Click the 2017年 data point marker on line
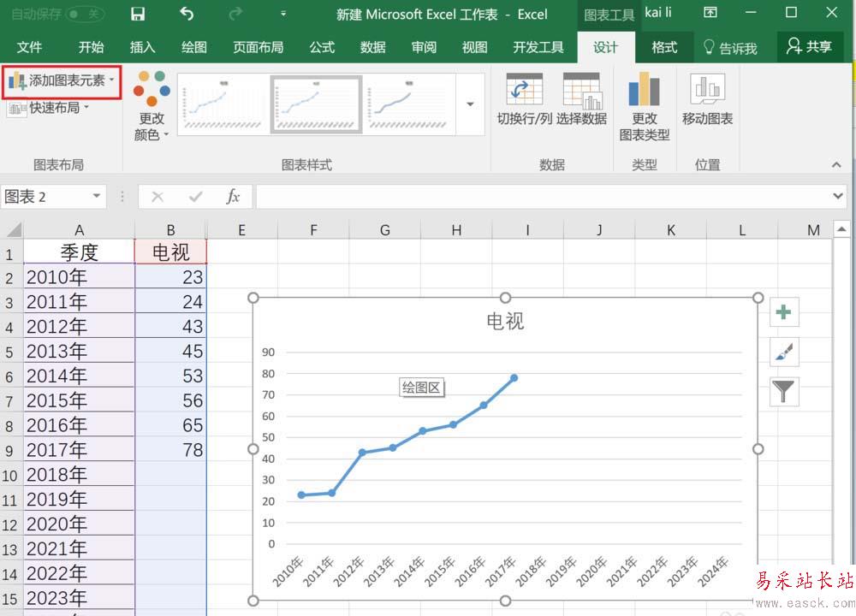Screen dimensions: 856x616 pos(514,377)
